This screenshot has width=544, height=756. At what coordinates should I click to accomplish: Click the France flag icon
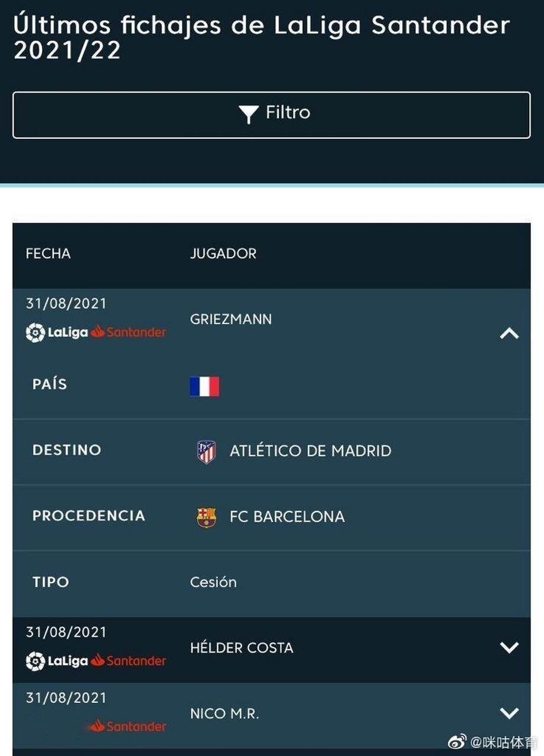204,386
